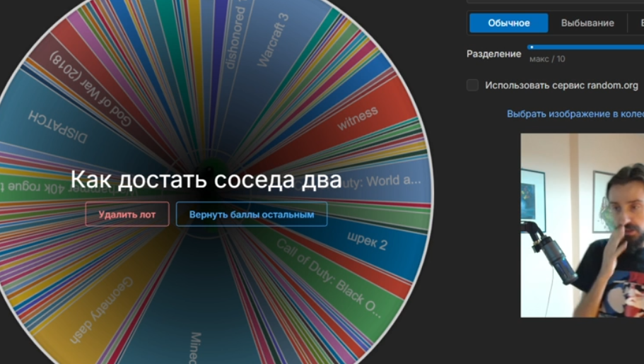Click the Разделение label
The width and height of the screenshot is (644, 364).
(x=493, y=54)
